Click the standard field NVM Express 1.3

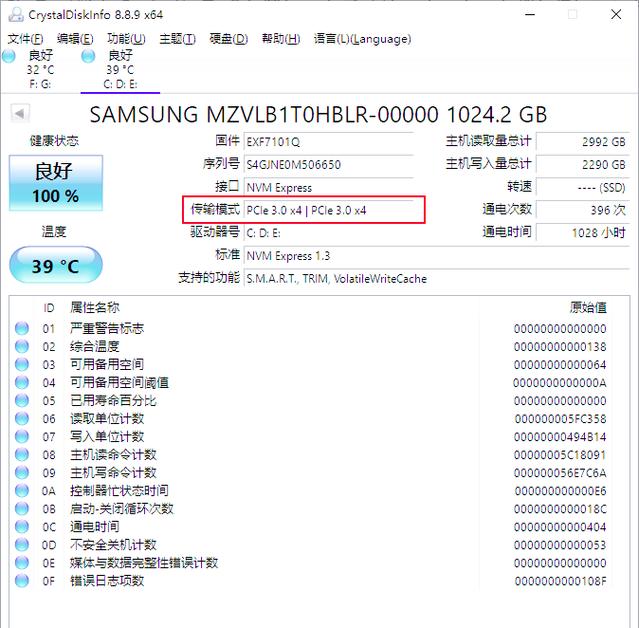tap(437, 256)
